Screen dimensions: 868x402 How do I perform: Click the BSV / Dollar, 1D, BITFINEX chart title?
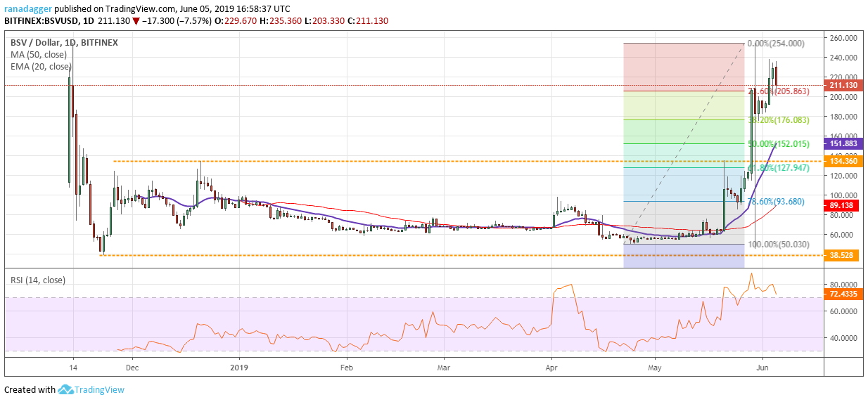[63, 42]
